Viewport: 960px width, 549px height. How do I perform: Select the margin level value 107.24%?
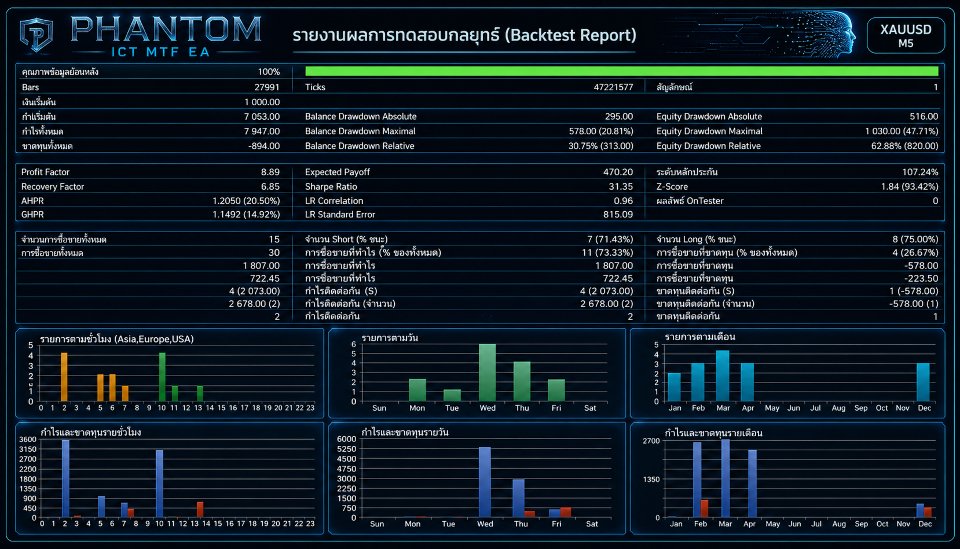coord(920,172)
